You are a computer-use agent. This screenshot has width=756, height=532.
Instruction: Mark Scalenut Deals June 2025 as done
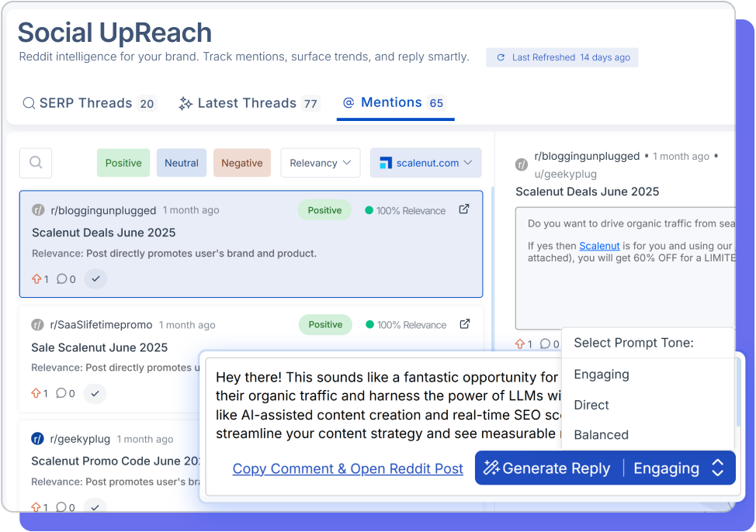95,278
